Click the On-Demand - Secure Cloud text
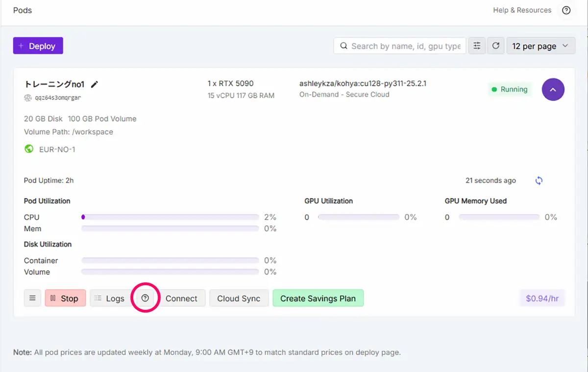Image resolution: width=588 pixels, height=372 pixels. [x=344, y=95]
